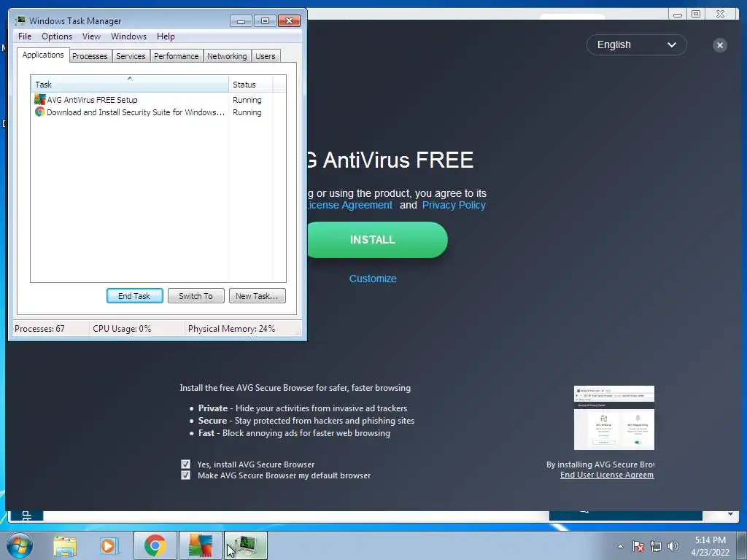Click the taskbar clock showing 5:14 PM
This screenshot has height=560, width=747.
(x=710, y=545)
